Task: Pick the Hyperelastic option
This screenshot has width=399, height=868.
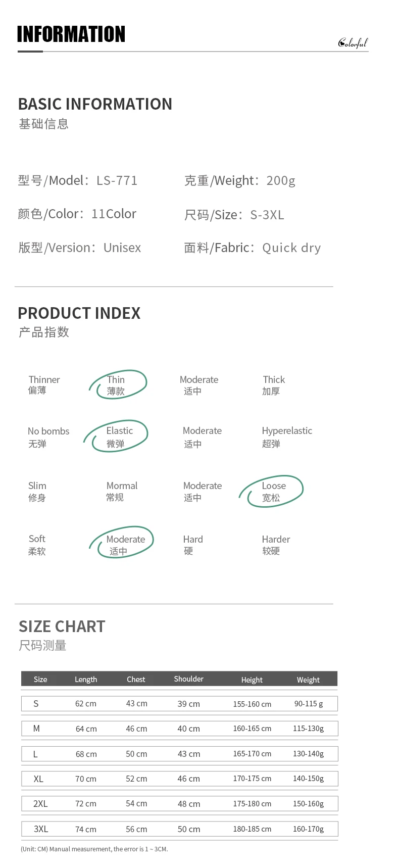Action: point(286,437)
